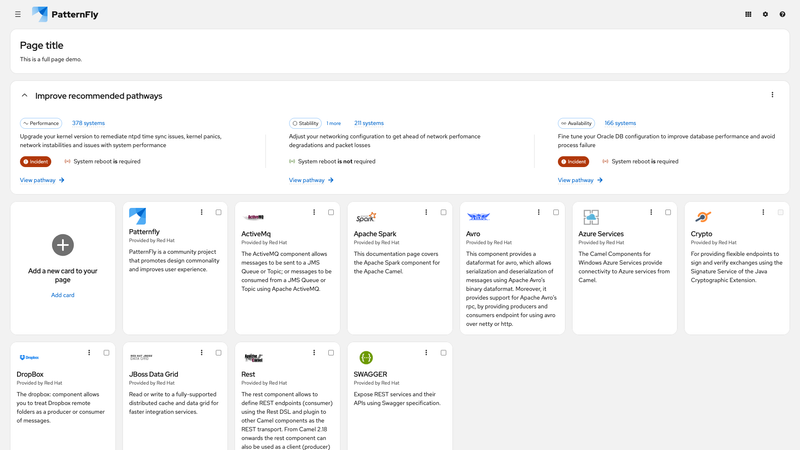
Task: Open the kebab menu on Crypto card
Action: coord(763,212)
